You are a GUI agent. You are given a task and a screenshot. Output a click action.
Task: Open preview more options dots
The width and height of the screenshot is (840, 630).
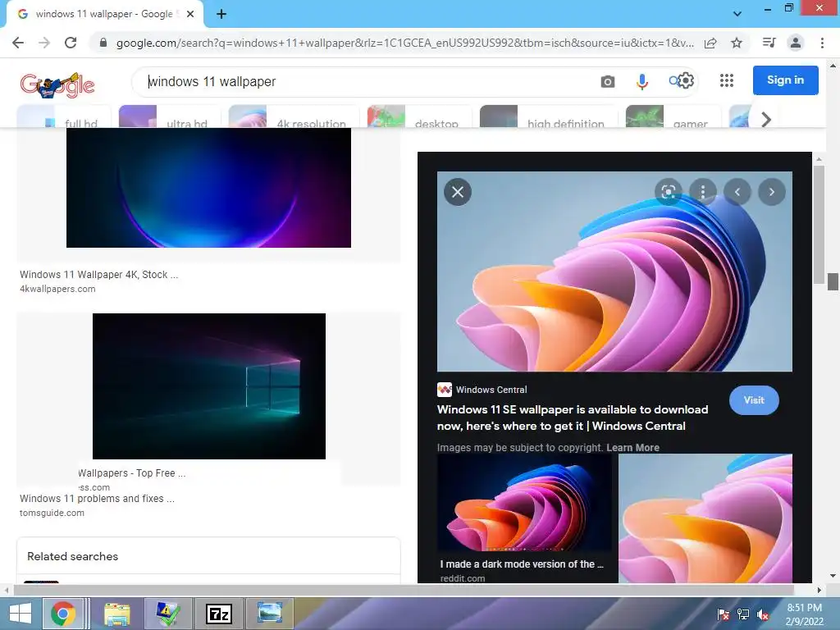tap(703, 192)
